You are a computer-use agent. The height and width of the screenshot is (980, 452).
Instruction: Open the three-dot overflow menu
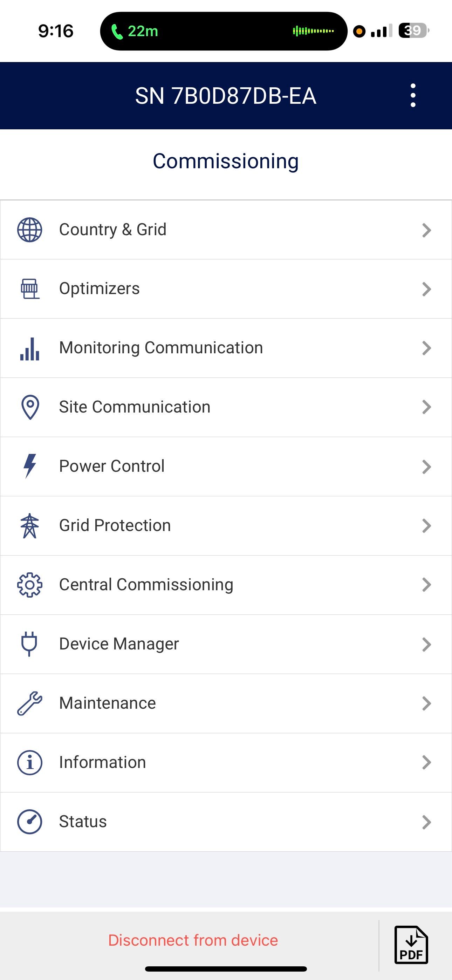413,95
